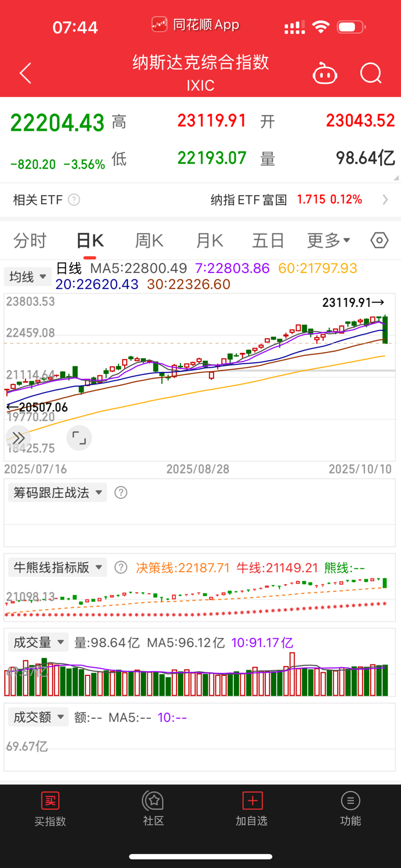401x868 pixels.
Task: Switch to 分时 tab
Action: pos(30,241)
